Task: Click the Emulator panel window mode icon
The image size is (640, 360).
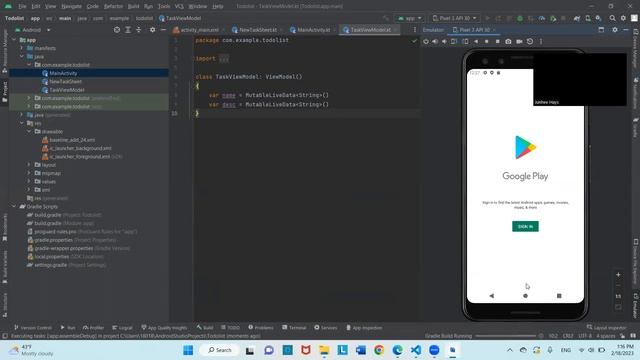Action: (x=601, y=30)
